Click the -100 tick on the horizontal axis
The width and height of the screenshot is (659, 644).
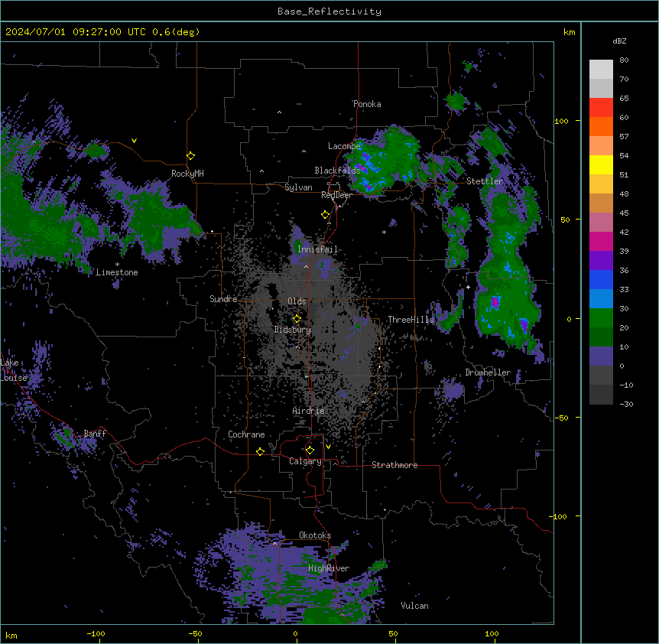96,633
